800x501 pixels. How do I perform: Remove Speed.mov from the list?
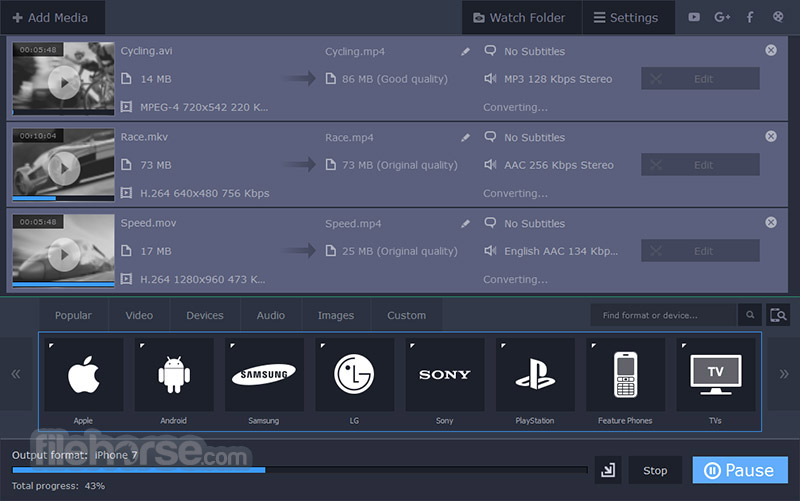coord(771,222)
